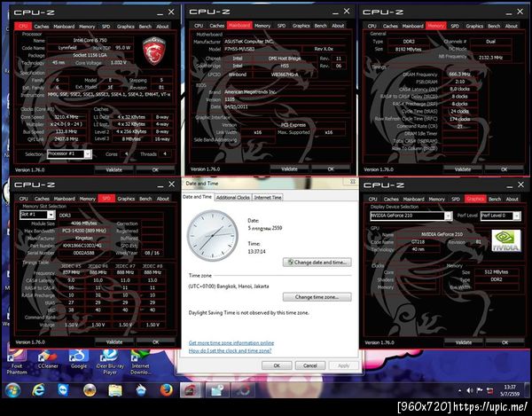Screen dimensions: 532x416
Task: Expand the Slot #1 memory slot dropdown
Action: tap(51, 215)
